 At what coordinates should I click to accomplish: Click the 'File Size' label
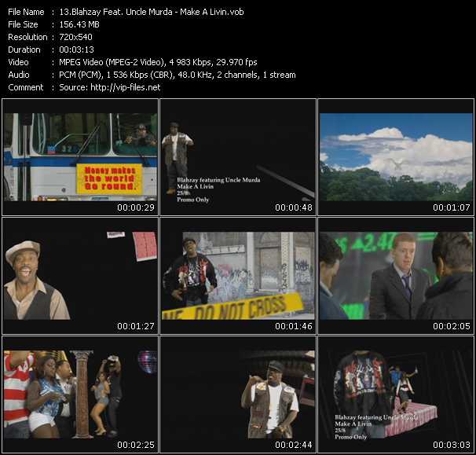tap(23, 24)
